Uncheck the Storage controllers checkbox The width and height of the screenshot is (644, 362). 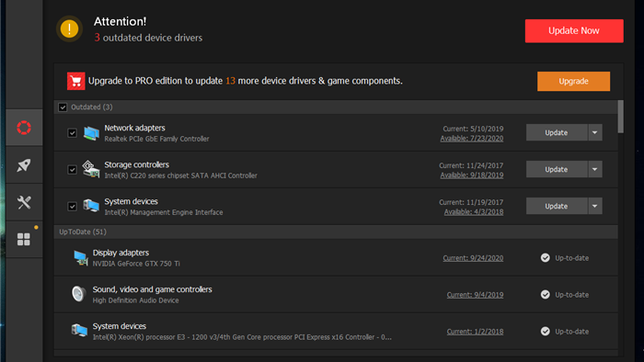click(x=72, y=170)
